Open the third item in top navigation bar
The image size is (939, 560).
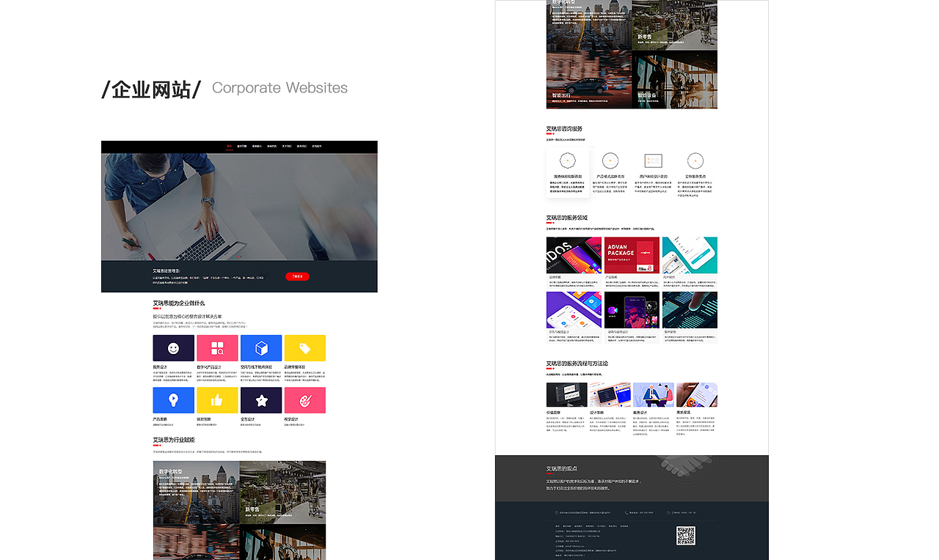(257, 147)
